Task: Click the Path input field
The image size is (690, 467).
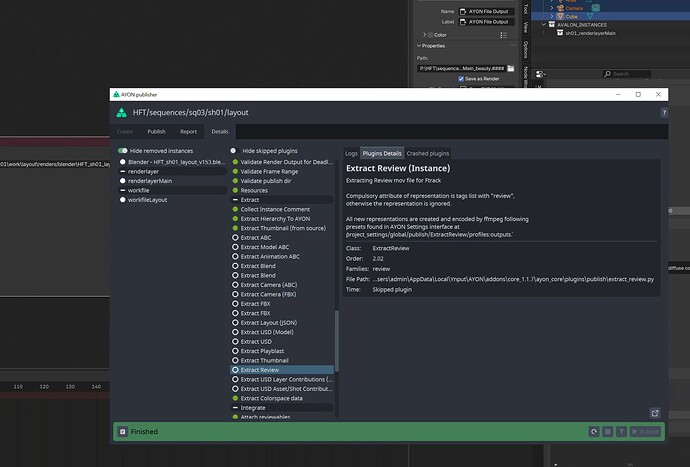Action: (x=461, y=68)
